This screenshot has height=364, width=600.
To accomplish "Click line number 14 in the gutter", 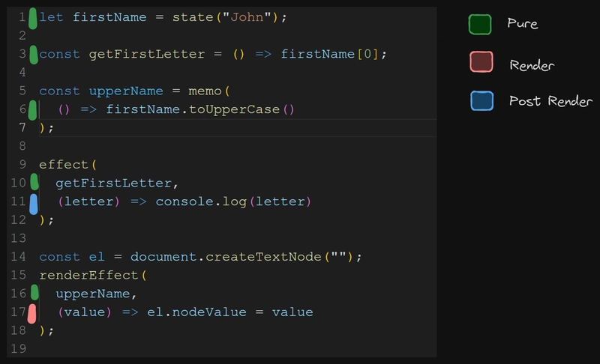I will coord(20,257).
